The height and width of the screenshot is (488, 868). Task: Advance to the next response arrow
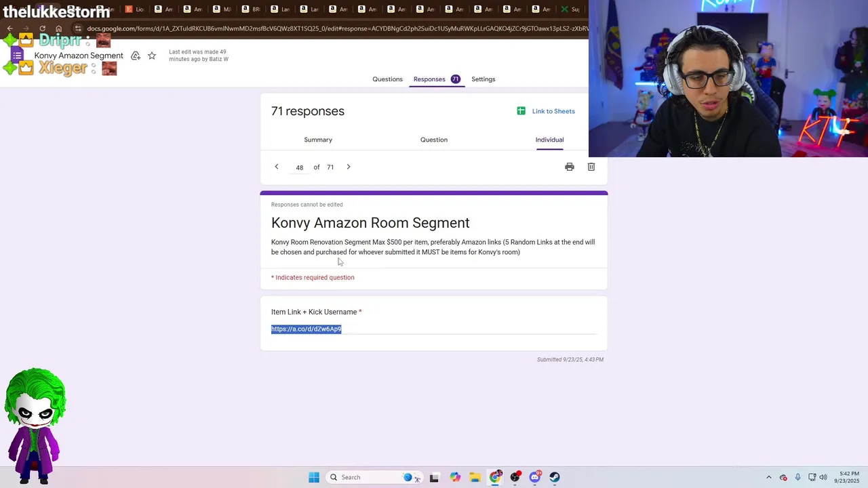349,167
